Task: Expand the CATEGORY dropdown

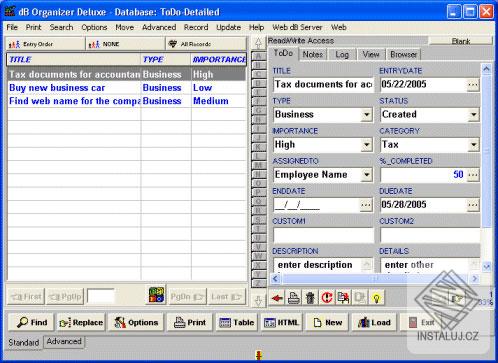Action: click(473, 145)
